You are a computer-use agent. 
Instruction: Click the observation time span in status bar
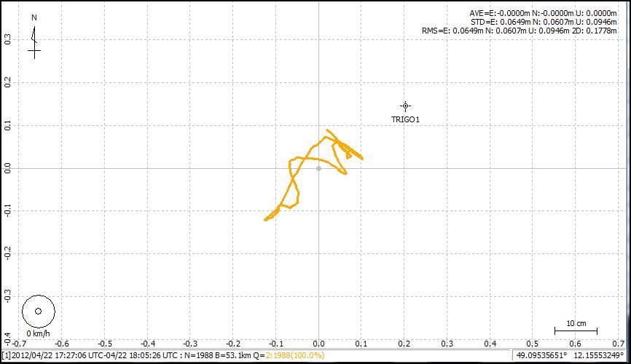[97, 355]
